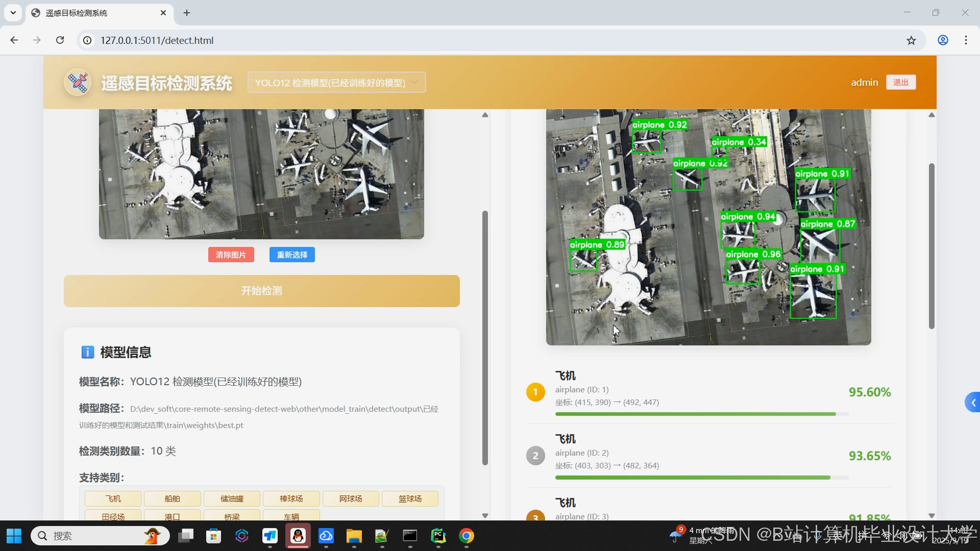Click the 开始检测 button
Screen dimensions: 980x551
click(261, 291)
